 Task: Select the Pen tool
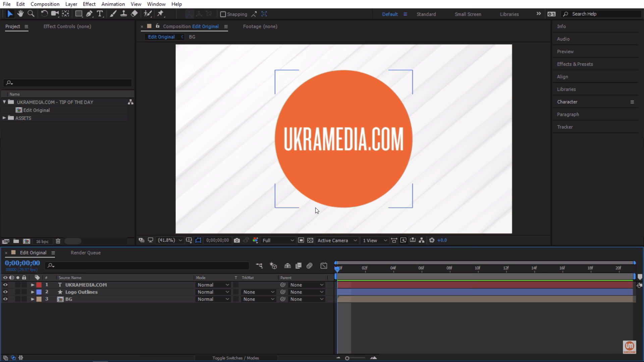(x=89, y=14)
